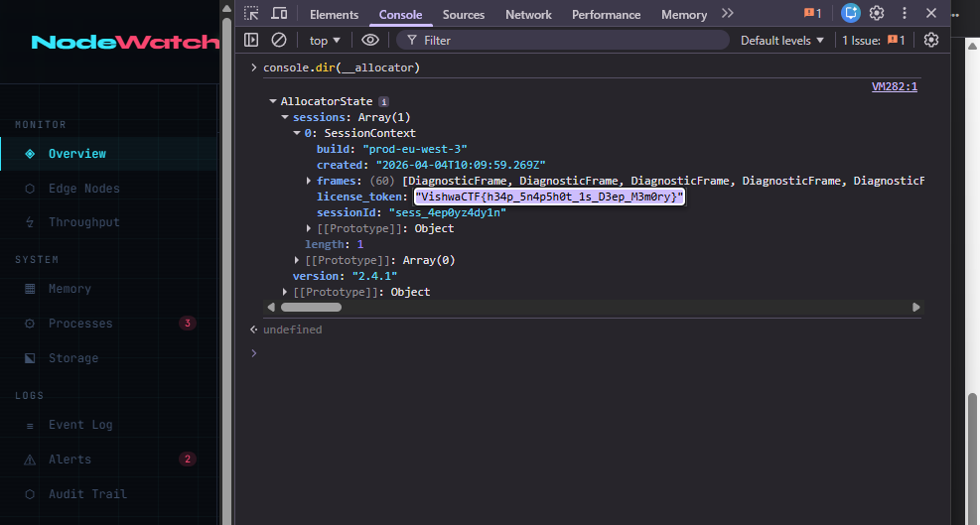980x525 pixels.
Task: Open the DevTools three-dot customize menu
Action: coord(905,14)
